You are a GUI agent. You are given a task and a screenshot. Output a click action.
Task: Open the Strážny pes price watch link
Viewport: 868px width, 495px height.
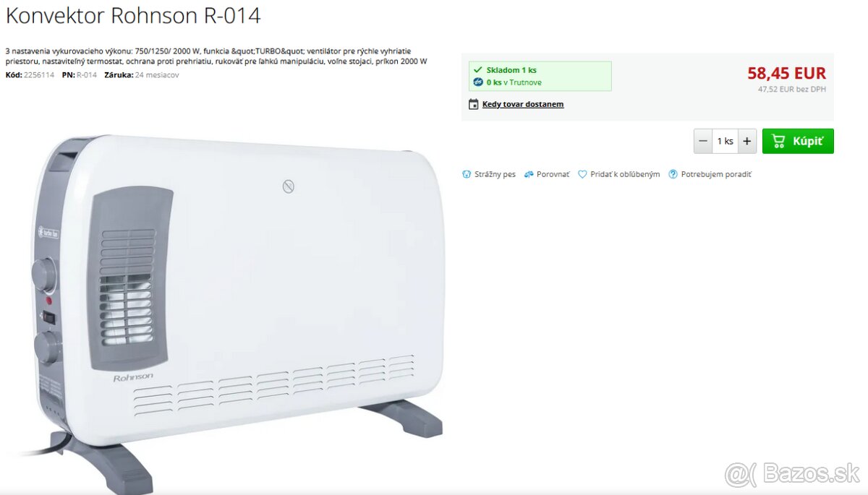tap(495, 174)
